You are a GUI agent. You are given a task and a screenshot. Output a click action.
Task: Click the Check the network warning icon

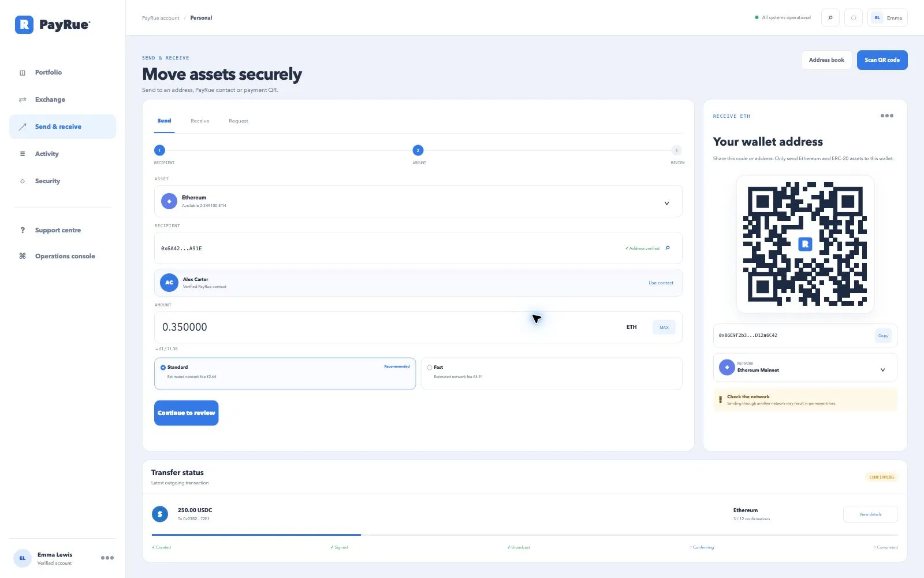tap(720, 399)
